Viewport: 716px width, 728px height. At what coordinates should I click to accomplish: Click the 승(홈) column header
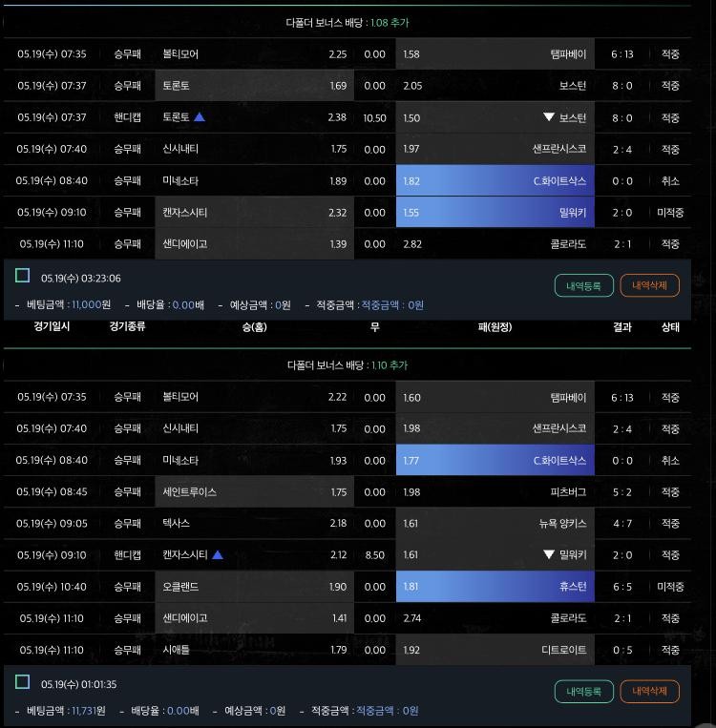tap(255, 327)
